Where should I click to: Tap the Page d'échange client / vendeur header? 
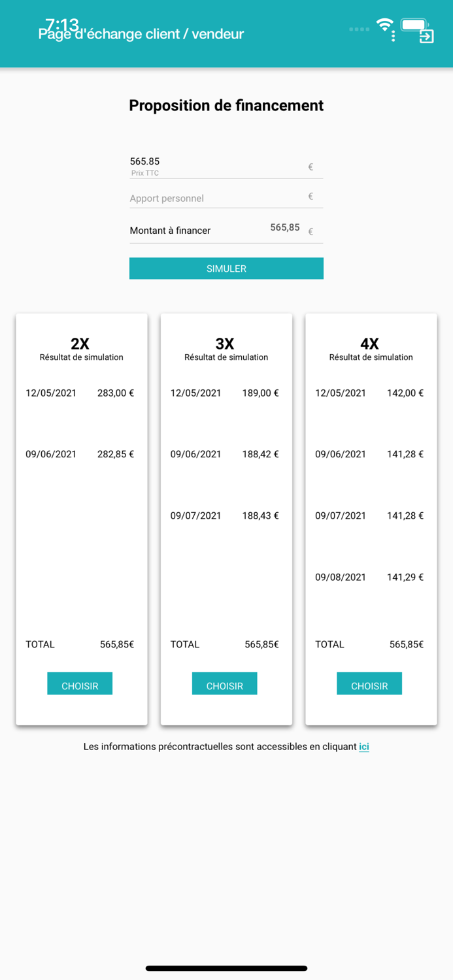pos(141,33)
